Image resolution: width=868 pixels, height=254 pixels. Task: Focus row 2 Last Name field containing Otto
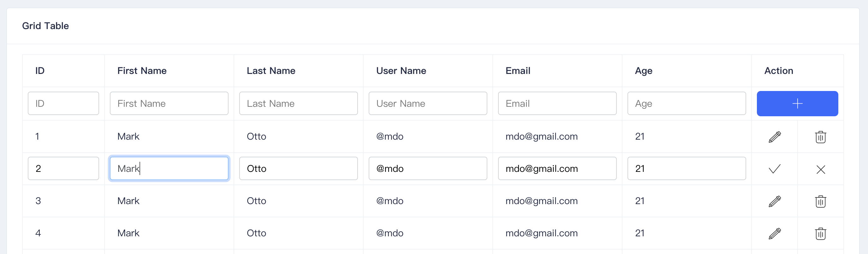(x=298, y=168)
